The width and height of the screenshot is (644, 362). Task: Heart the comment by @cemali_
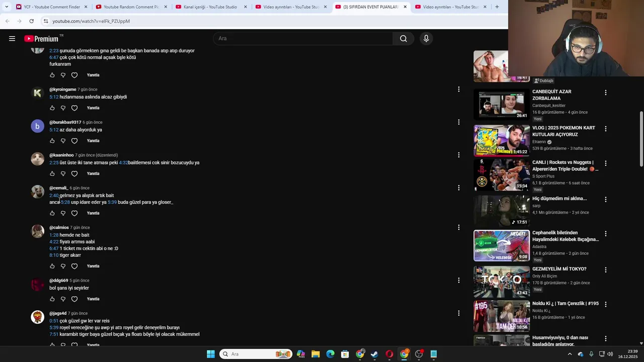click(x=74, y=213)
